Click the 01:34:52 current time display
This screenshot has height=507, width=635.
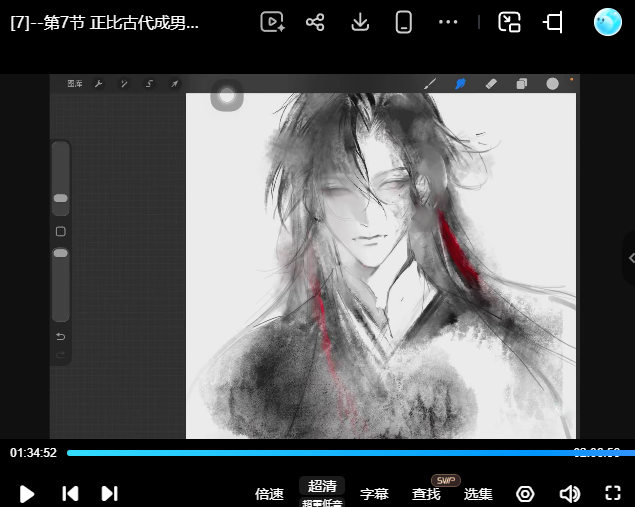33,453
